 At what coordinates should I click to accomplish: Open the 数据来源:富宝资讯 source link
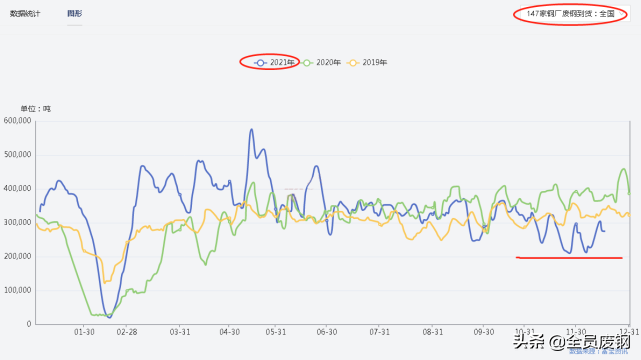pyautogui.click(x=599, y=351)
